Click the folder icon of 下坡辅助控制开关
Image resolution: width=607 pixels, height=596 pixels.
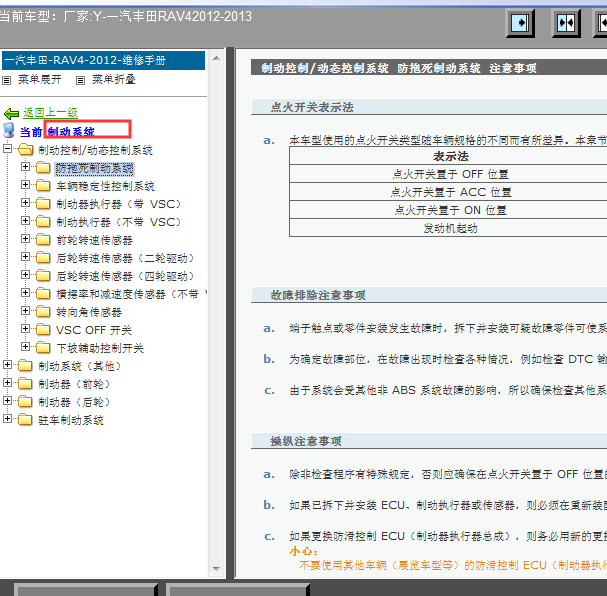pyautogui.click(x=43, y=348)
